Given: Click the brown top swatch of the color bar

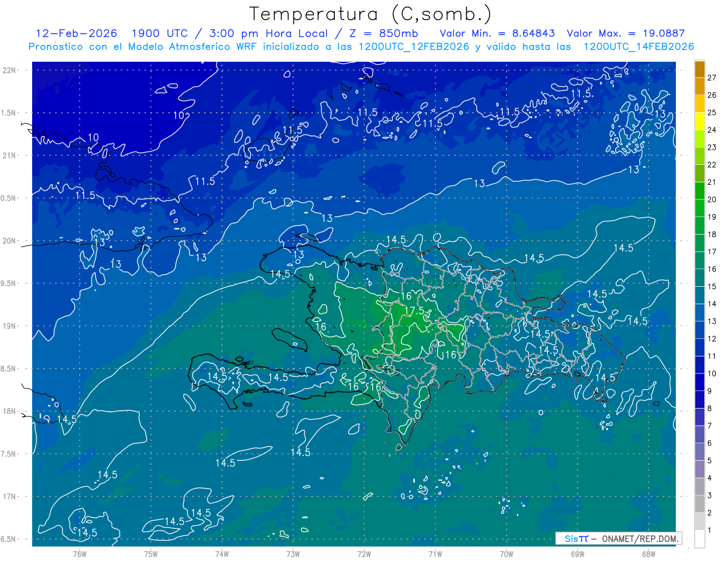Looking at the screenshot, I should click(x=699, y=69).
